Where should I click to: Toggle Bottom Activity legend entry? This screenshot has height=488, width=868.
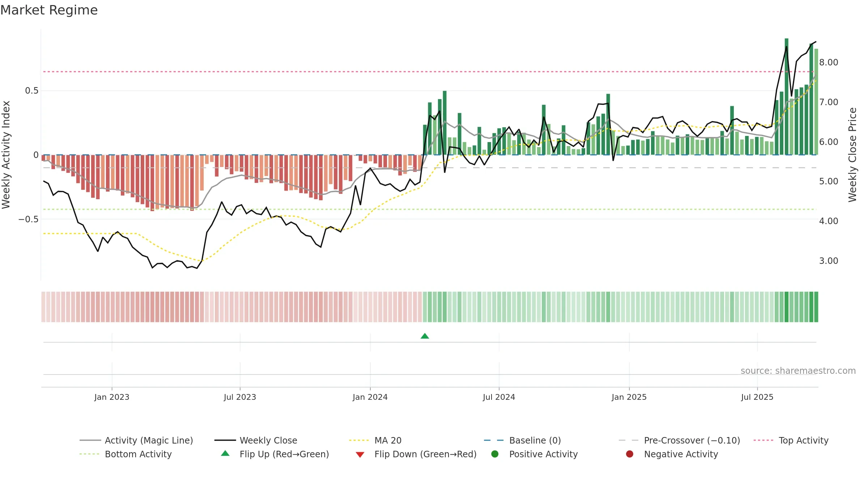click(x=125, y=454)
